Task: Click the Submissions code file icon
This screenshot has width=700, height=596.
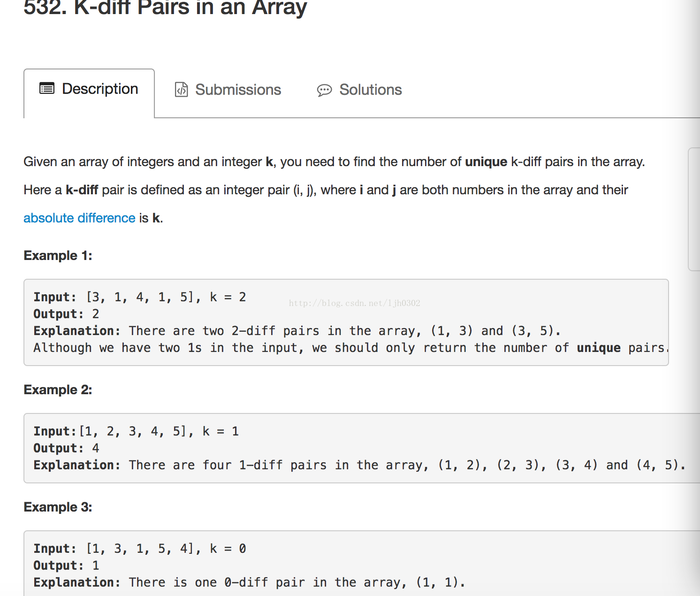Action: point(181,89)
